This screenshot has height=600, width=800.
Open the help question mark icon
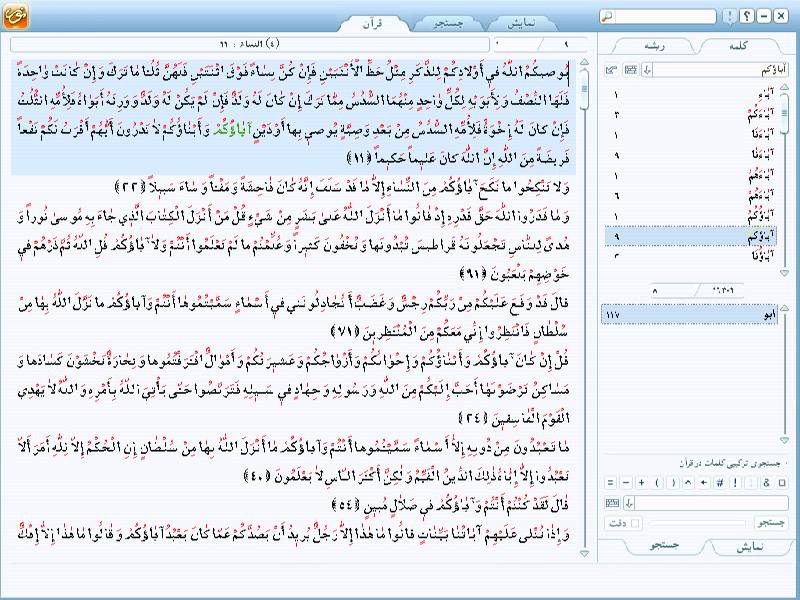tap(746, 16)
